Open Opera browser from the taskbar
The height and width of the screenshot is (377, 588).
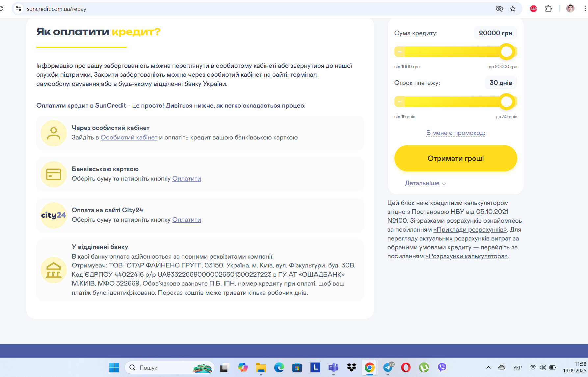[406, 367]
